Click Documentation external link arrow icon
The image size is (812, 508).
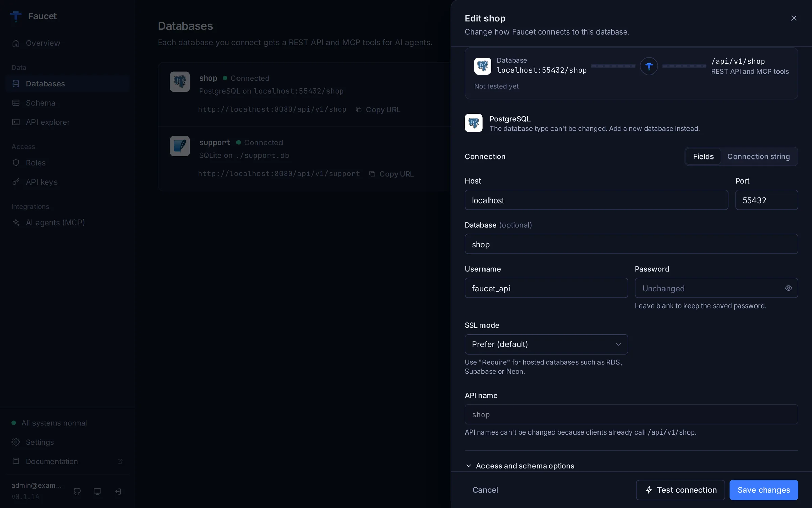120,461
